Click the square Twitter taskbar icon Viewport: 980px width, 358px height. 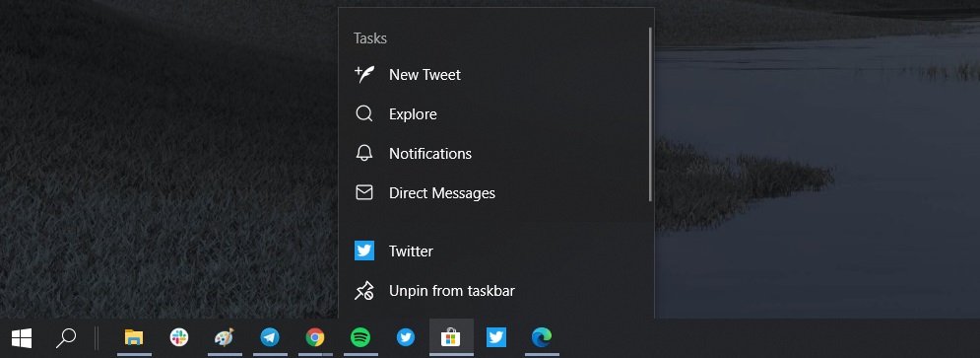pyautogui.click(x=496, y=338)
